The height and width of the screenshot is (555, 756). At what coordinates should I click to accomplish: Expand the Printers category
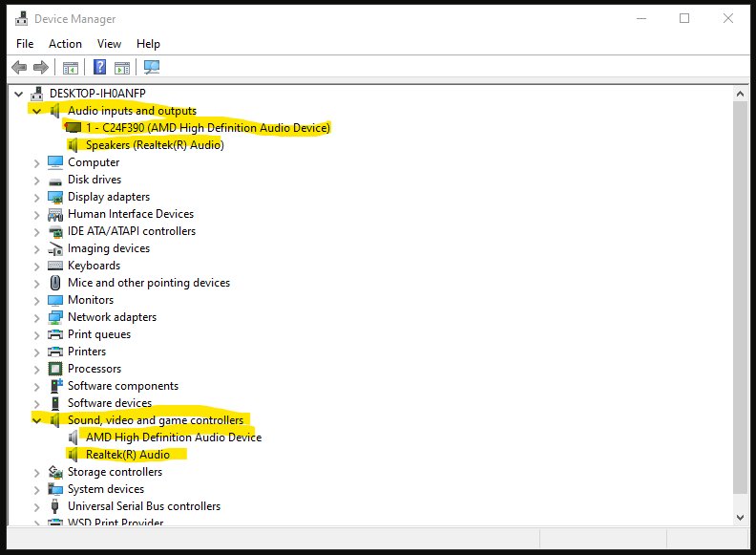(x=36, y=352)
